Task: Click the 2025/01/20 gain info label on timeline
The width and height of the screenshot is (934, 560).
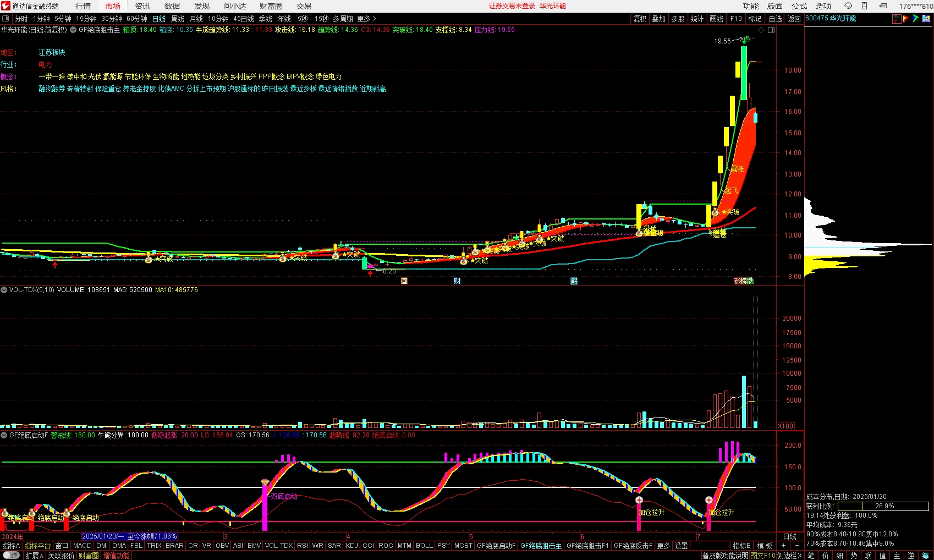Action: (129, 536)
